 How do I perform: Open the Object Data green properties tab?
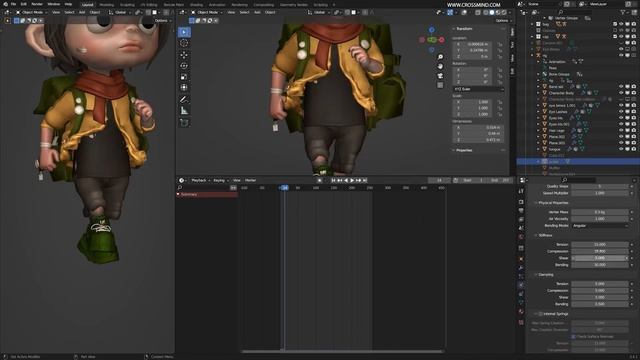tap(521, 303)
